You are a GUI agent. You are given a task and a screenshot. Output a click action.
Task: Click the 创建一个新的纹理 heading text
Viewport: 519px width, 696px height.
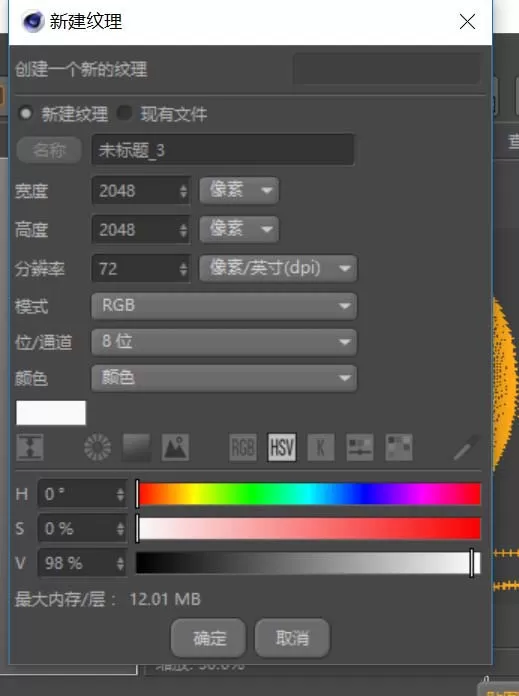[x=81, y=69]
